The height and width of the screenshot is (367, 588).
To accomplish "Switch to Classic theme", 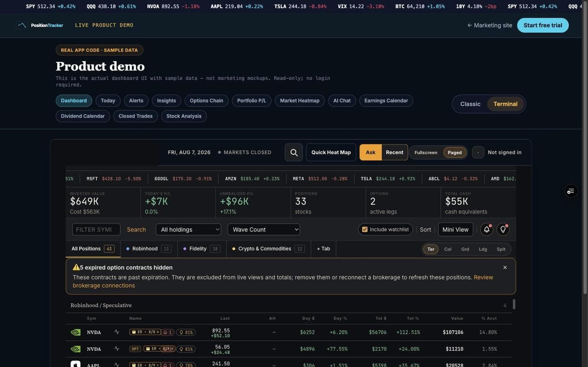I will (470, 104).
